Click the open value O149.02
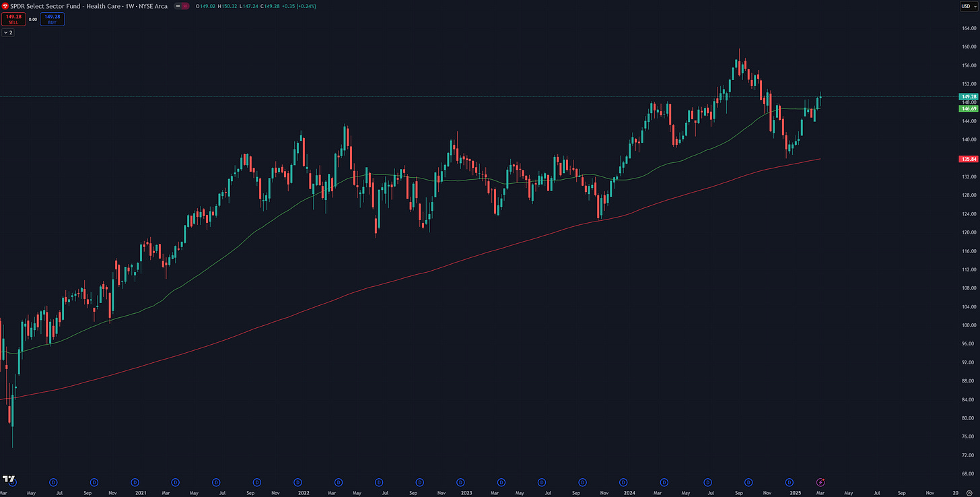 pyautogui.click(x=204, y=5)
